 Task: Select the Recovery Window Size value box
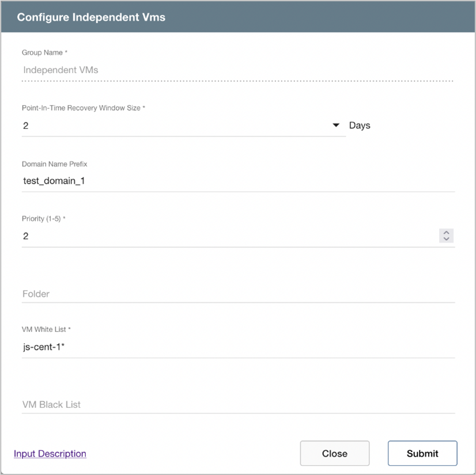(173, 126)
